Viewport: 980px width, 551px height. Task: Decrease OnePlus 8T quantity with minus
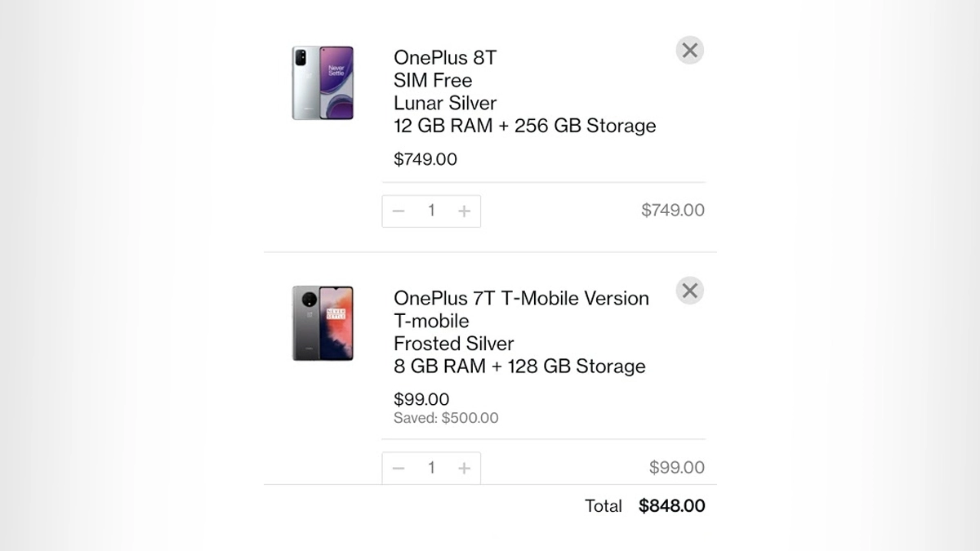tap(399, 211)
